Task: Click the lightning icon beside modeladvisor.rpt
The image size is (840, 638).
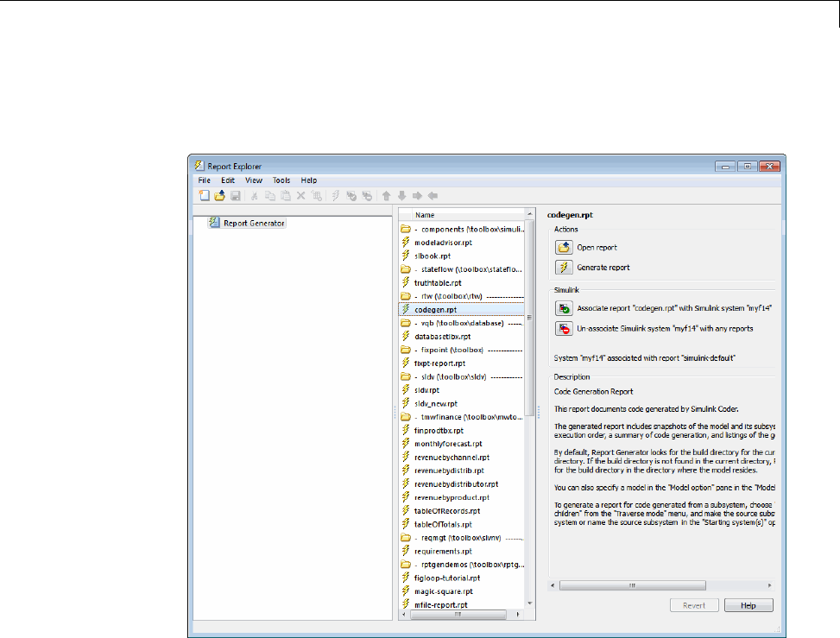Action: point(406,242)
